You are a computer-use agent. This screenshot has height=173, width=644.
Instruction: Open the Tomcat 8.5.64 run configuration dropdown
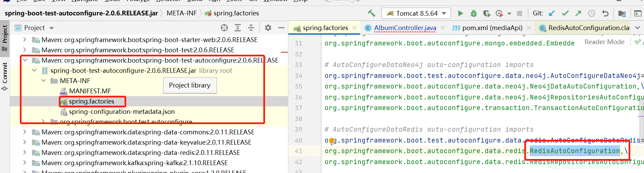pos(416,13)
